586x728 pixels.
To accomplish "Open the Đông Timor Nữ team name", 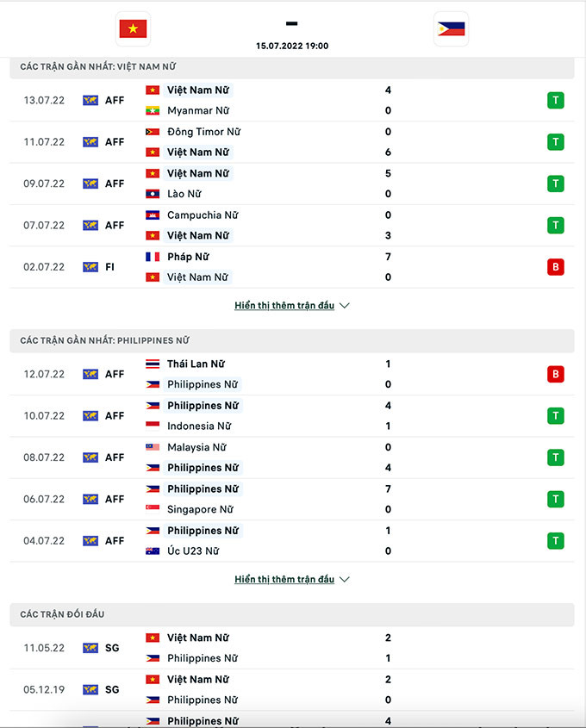I will pyautogui.click(x=203, y=132).
